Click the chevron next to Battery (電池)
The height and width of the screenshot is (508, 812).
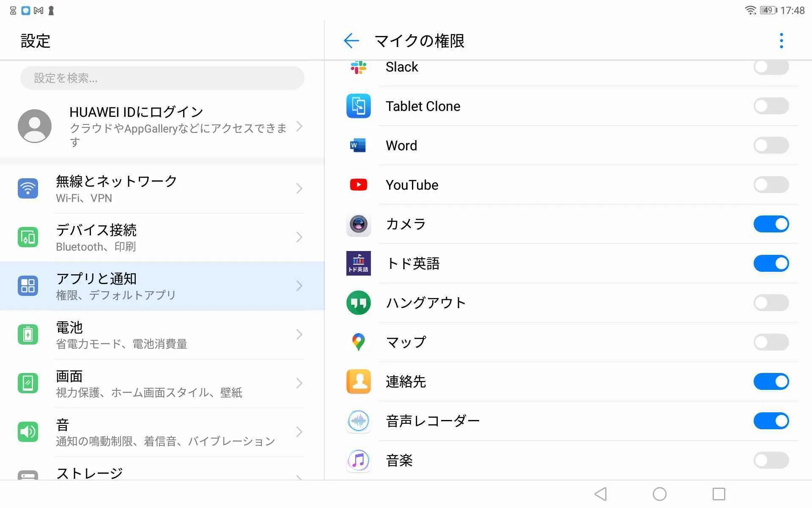299,334
